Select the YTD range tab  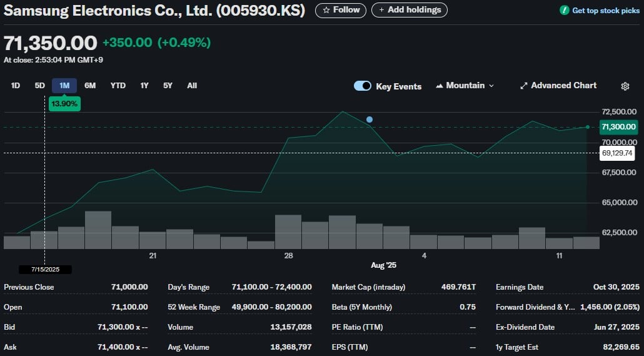118,86
